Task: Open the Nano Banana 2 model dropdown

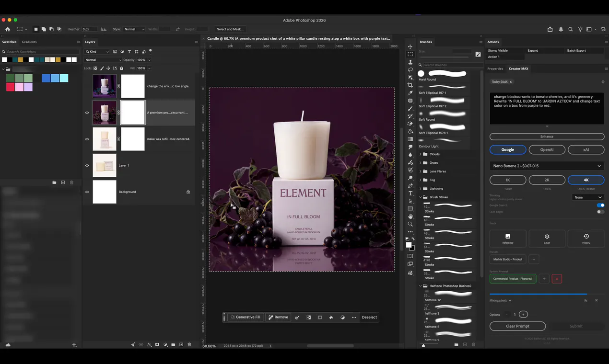Action: [x=547, y=166]
